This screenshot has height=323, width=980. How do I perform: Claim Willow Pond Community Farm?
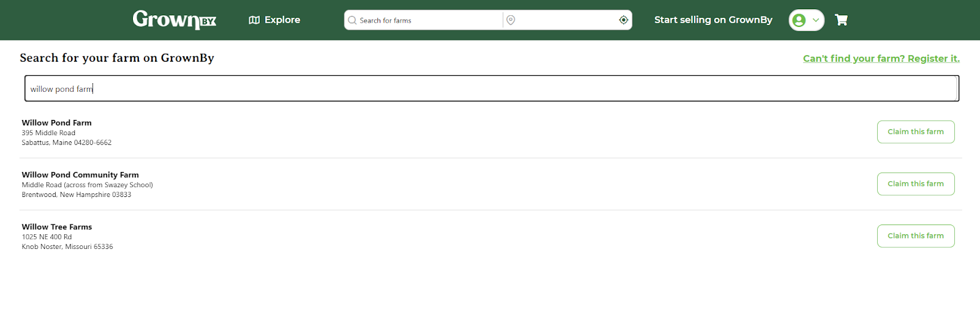[x=916, y=184]
